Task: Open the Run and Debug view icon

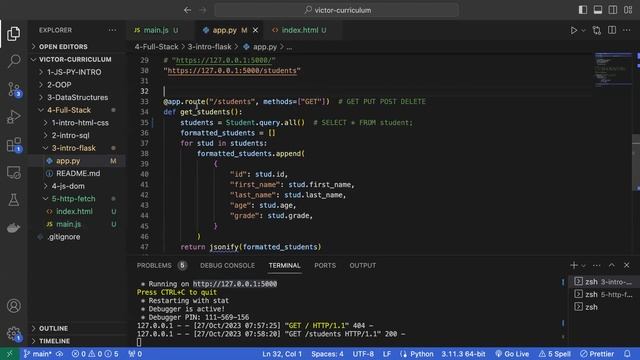Action: coord(13,117)
